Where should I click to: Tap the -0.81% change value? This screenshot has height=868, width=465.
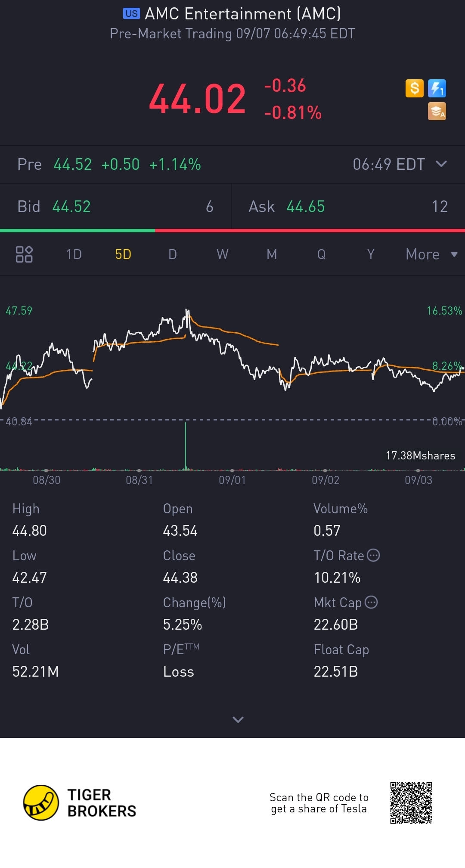click(293, 112)
